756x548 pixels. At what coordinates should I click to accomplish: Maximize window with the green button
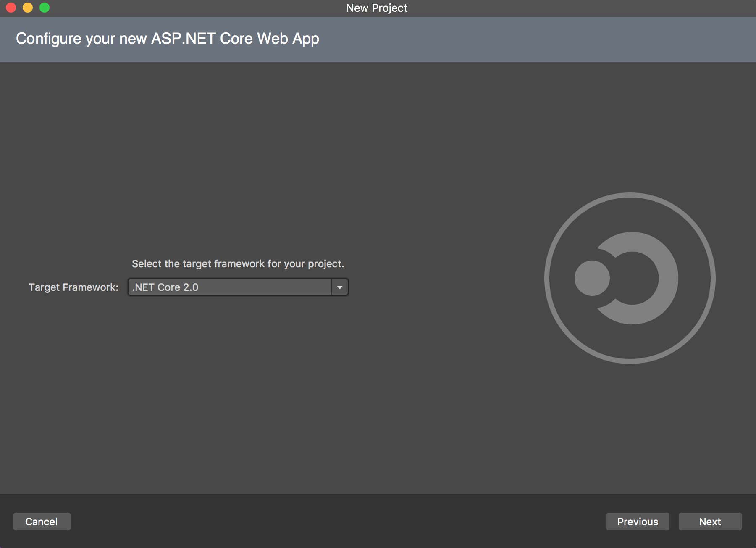tap(45, 8)
